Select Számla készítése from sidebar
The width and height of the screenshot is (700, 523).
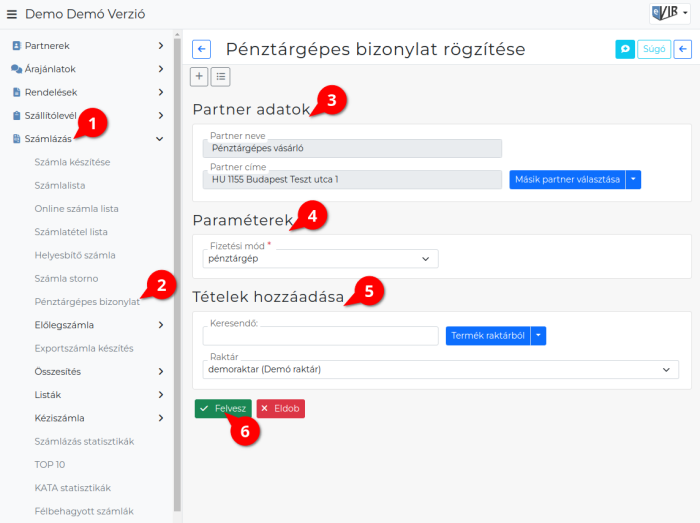tap(72, 162)
